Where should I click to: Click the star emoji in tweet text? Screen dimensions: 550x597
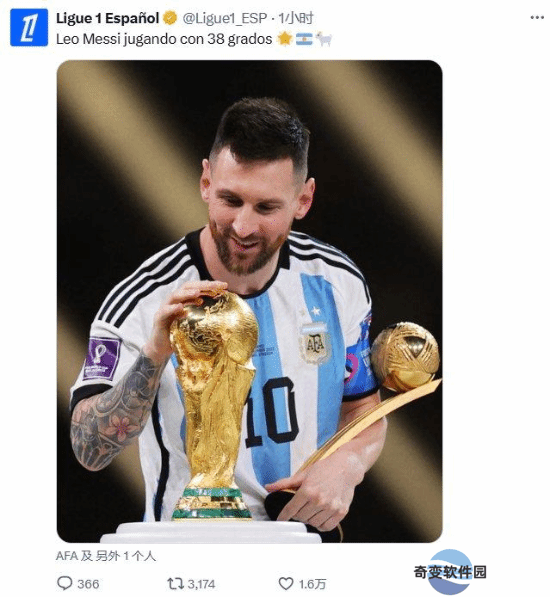285,38
